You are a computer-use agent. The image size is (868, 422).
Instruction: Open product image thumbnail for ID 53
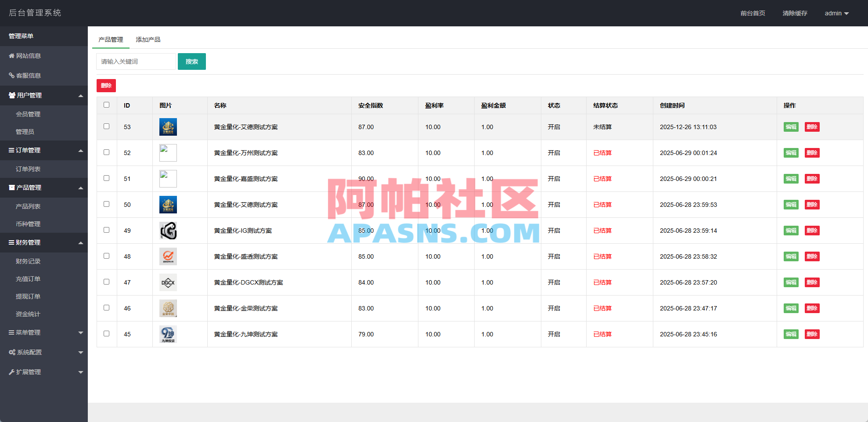click(x=168, y=127)
